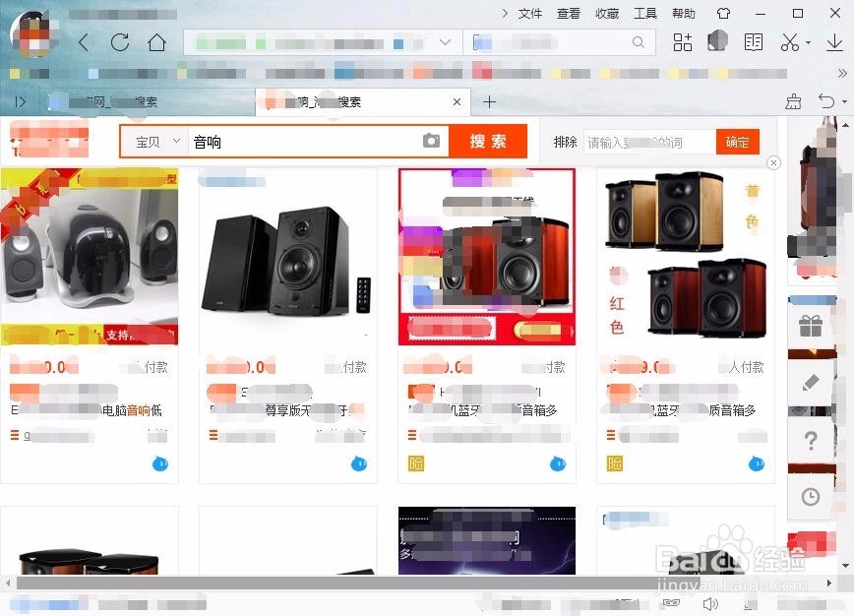Image resolution: width=854 pixels, height=616 pixels.
Task: Open the 帮助 menu
Action: point(684,13)
